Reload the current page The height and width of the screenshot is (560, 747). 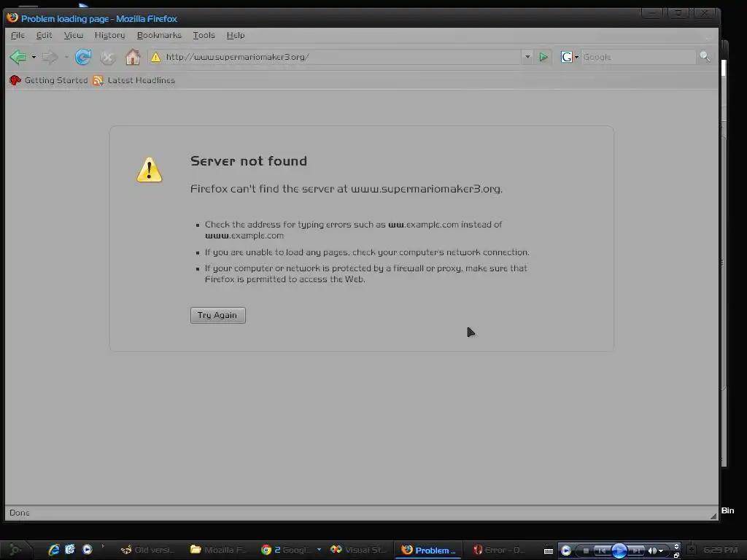pyautogui.click(x=83, y=57)
